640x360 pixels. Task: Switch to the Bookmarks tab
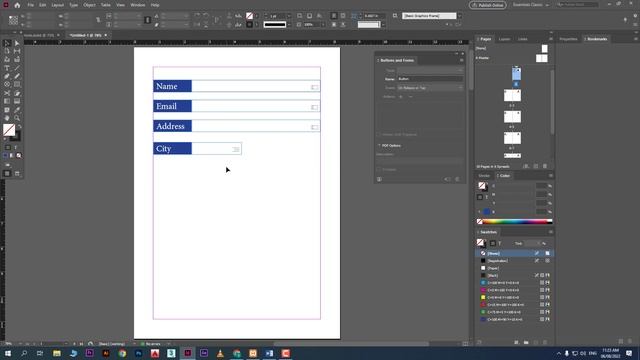point(597,39)
